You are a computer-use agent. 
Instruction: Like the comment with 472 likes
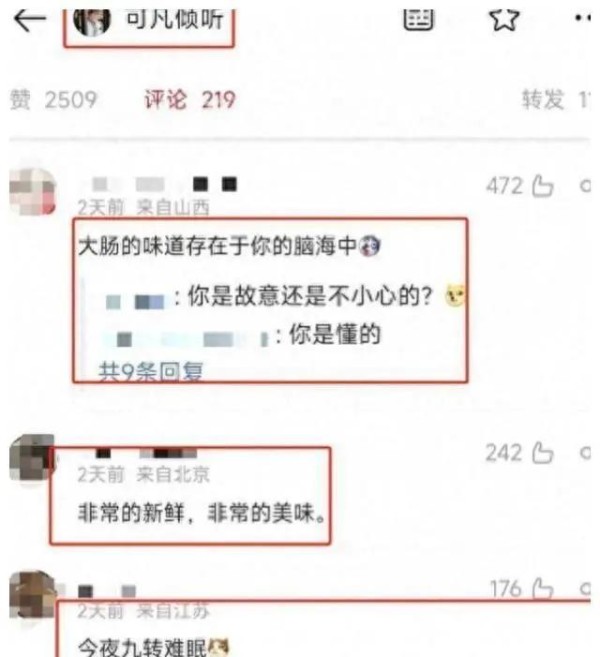(x=543, y=186)
